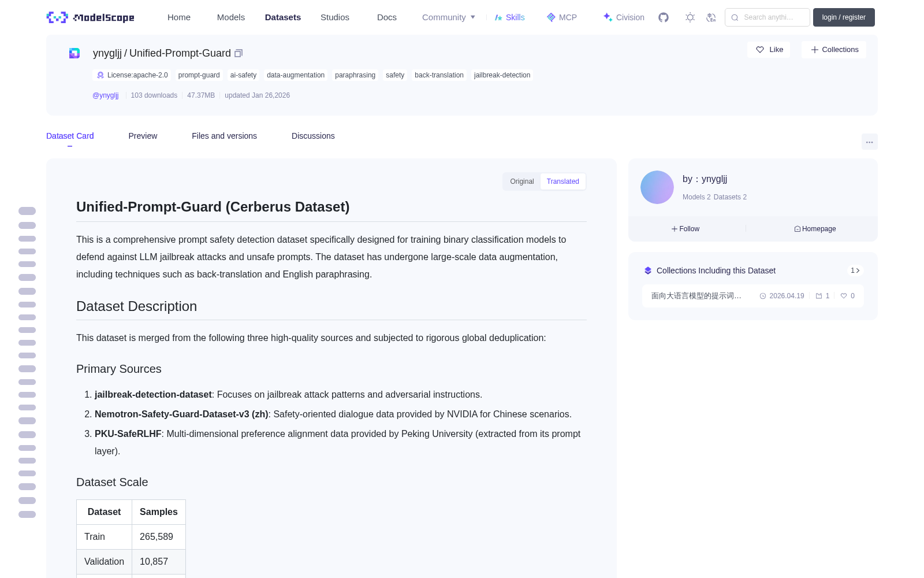
Task: Visit the author's Homepage
Action: point(815,229)
